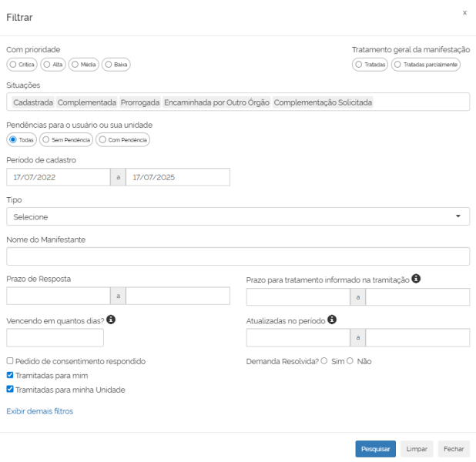Enable Pedido de consentimento respondido checkbox
Viewport: 476px width, 462px height.
click(x=10, y=360)
